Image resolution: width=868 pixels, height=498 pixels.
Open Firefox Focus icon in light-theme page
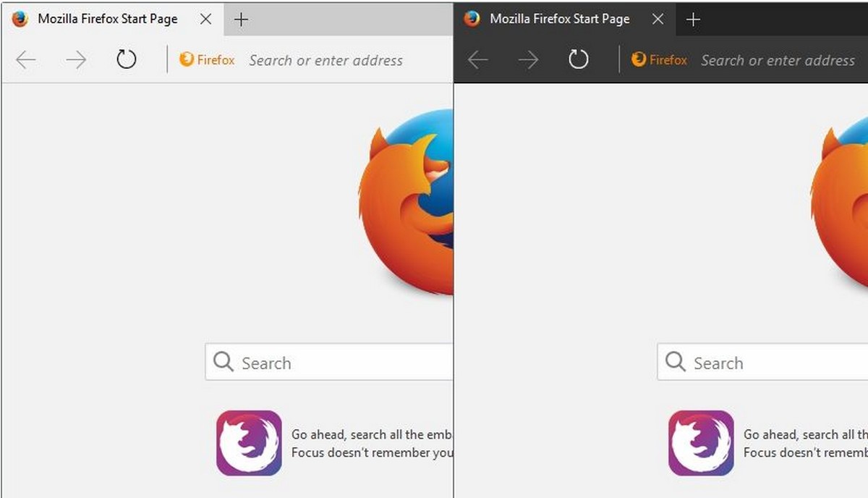[249, 443]
